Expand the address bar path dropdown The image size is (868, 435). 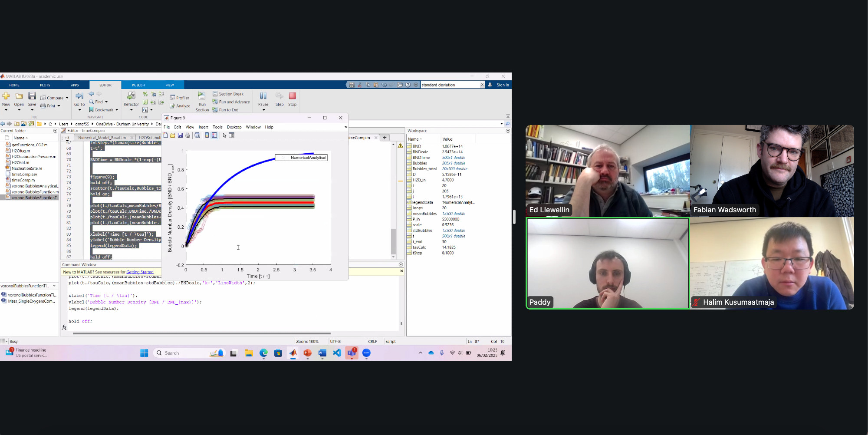(x=502, y=124)
